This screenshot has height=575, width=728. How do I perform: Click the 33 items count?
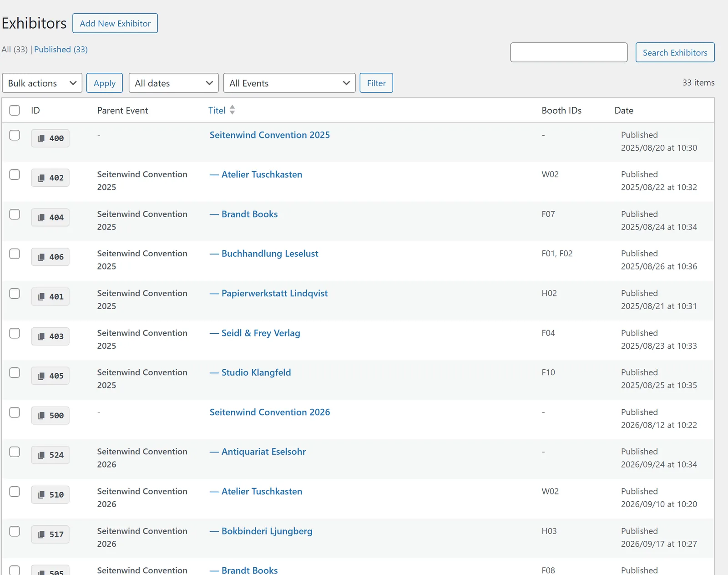click(698, 82)
